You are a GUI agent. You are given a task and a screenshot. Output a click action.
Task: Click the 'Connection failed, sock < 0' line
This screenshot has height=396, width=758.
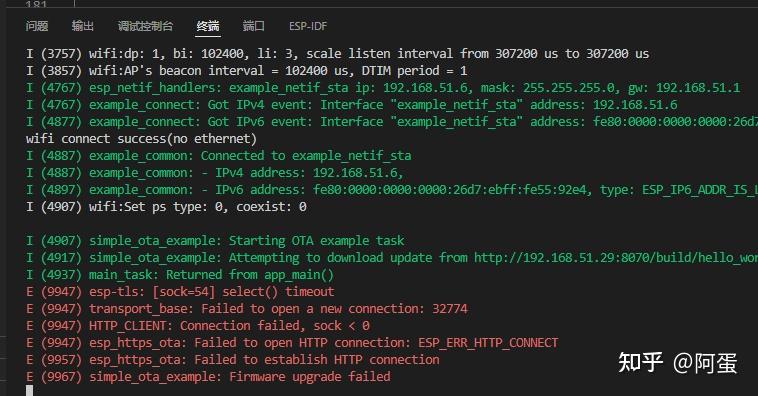[198, 326]
